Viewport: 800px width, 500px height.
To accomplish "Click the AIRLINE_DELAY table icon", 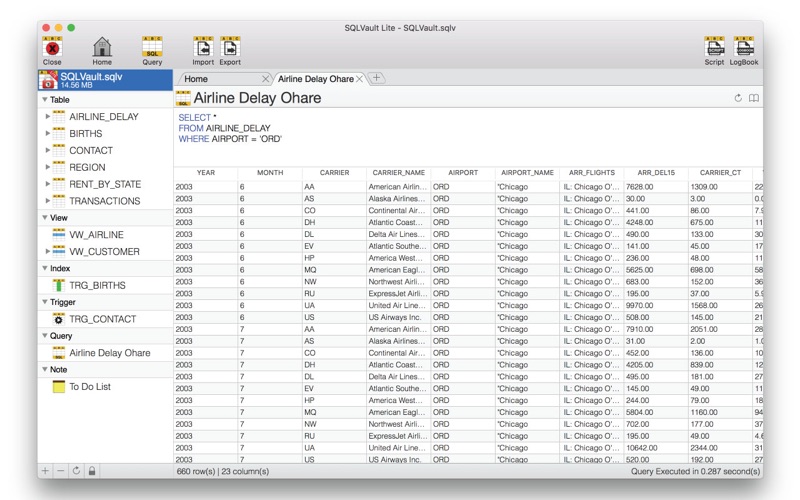I will [x=59, y=117].
